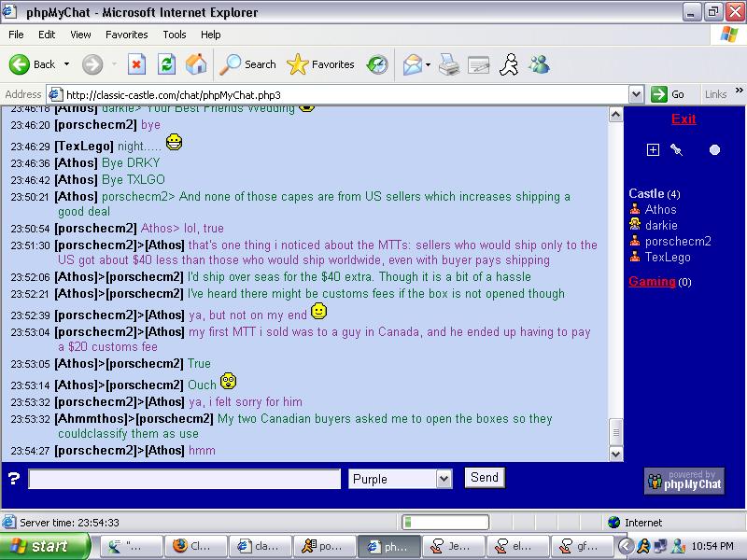Switch to the 'ph...' taskbar window
This screenshot has height=560, width=747.
pos(388,546)
